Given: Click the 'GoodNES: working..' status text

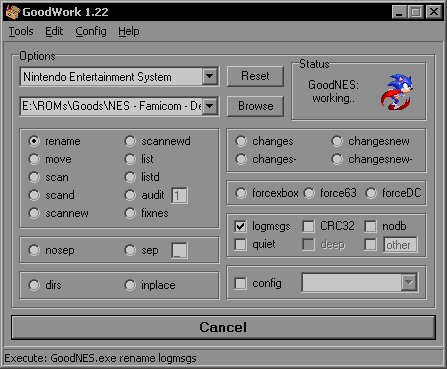Looking at the screenshot, I should click(x=333, y=91).
